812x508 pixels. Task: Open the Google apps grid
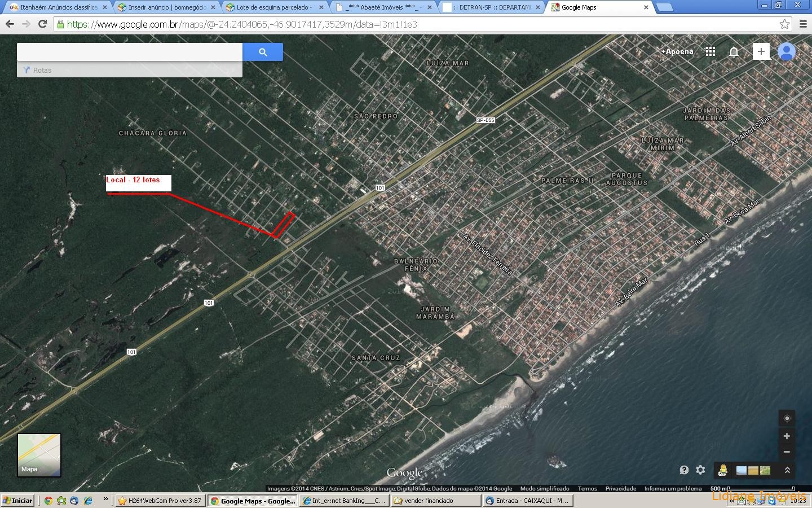click(x=710, y=51)
